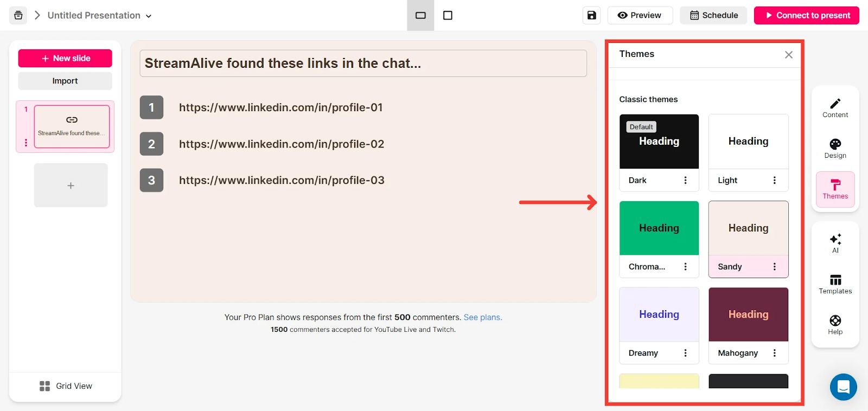The image size is (868, 411).
Task: Add a New slide
Action: pos(65,58)
